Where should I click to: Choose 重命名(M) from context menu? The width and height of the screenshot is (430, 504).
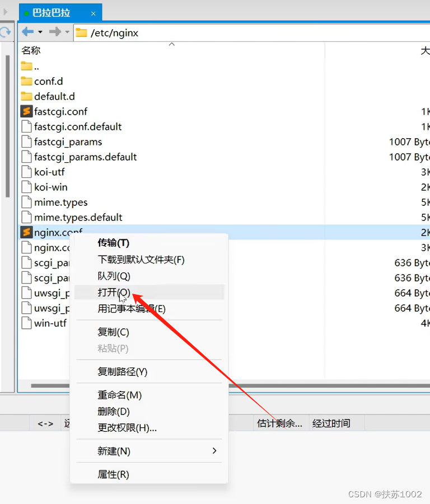[149, 395]
